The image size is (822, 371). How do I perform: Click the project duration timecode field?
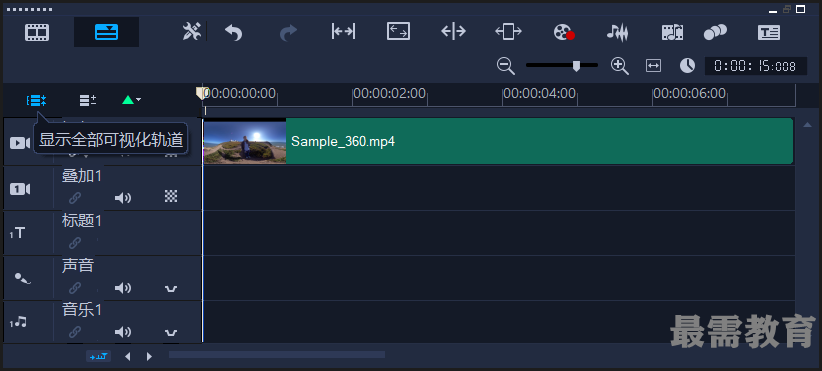pyautogui.click(x=755, y=66)
